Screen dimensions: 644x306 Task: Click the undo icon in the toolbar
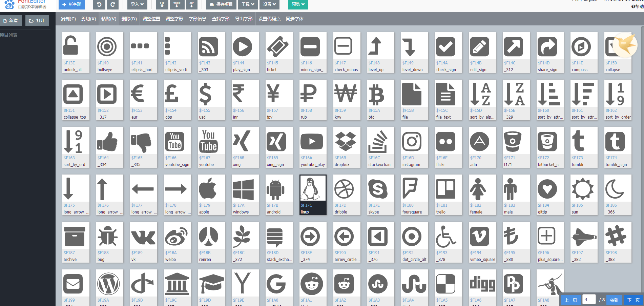[x=99, y=5]
